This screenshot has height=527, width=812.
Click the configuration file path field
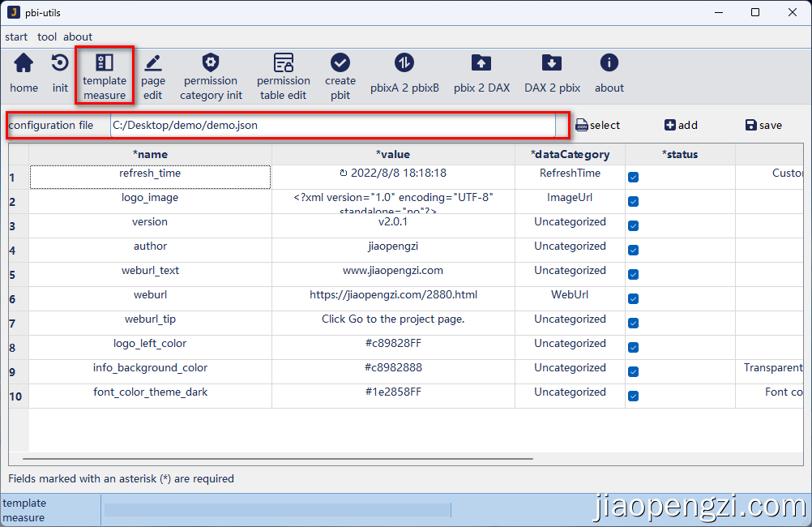pyautogui.click(x=332, y=126)
